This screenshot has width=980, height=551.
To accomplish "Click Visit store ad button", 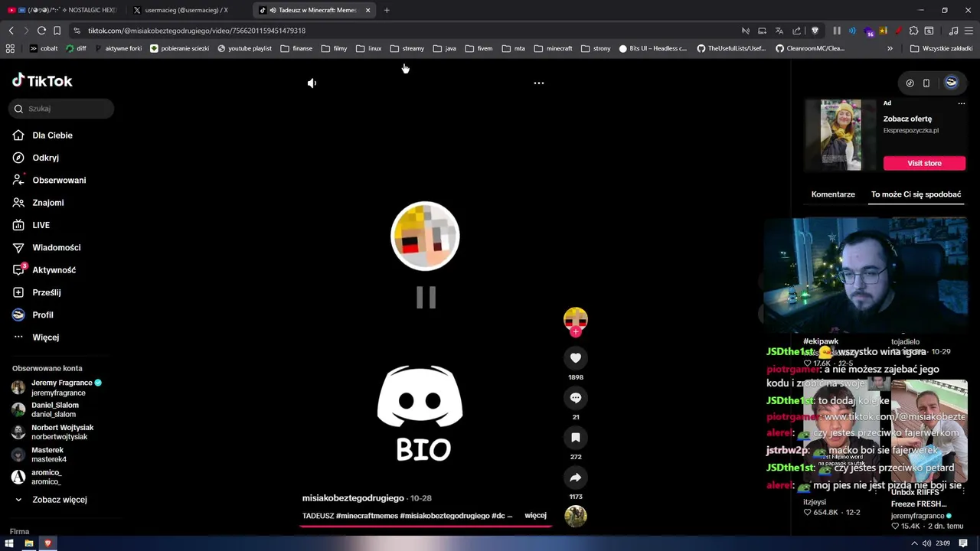I will (924, 163).
